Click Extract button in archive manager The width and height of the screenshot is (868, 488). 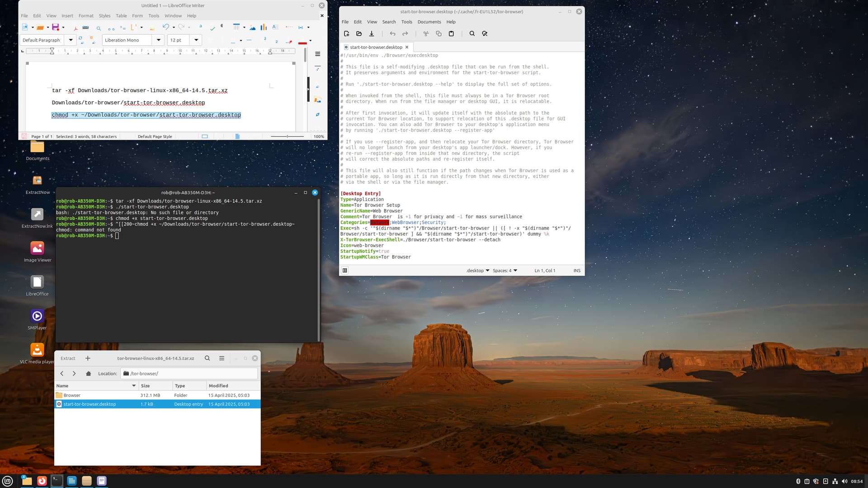(x=68, y=358)
